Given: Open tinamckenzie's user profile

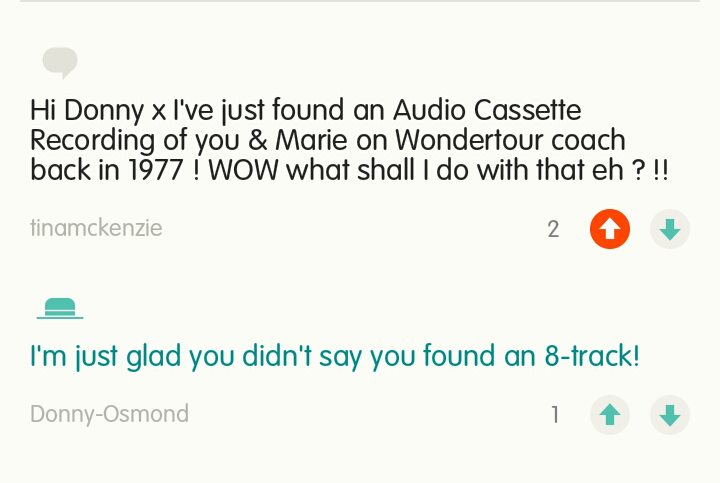Looking at the screenshot, I should click(x=96, y=229).
